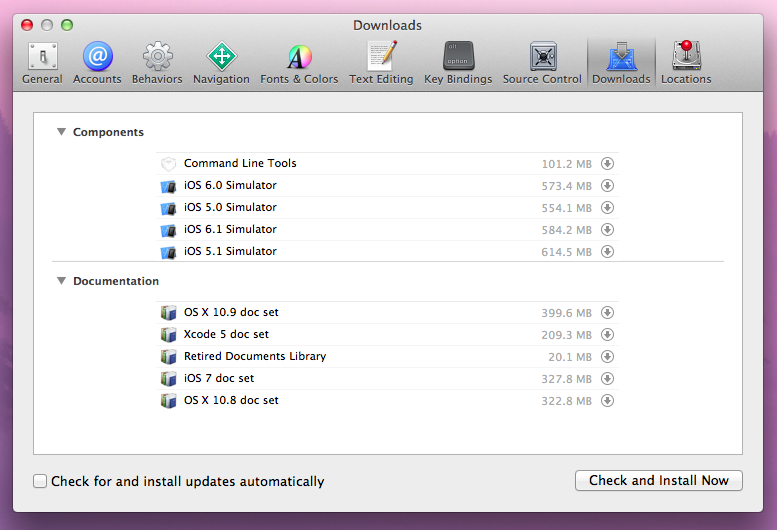The image size is (777, 530).
Task: Click download arrow for iOS 6.0 Simulator
Action: [607, 186]
